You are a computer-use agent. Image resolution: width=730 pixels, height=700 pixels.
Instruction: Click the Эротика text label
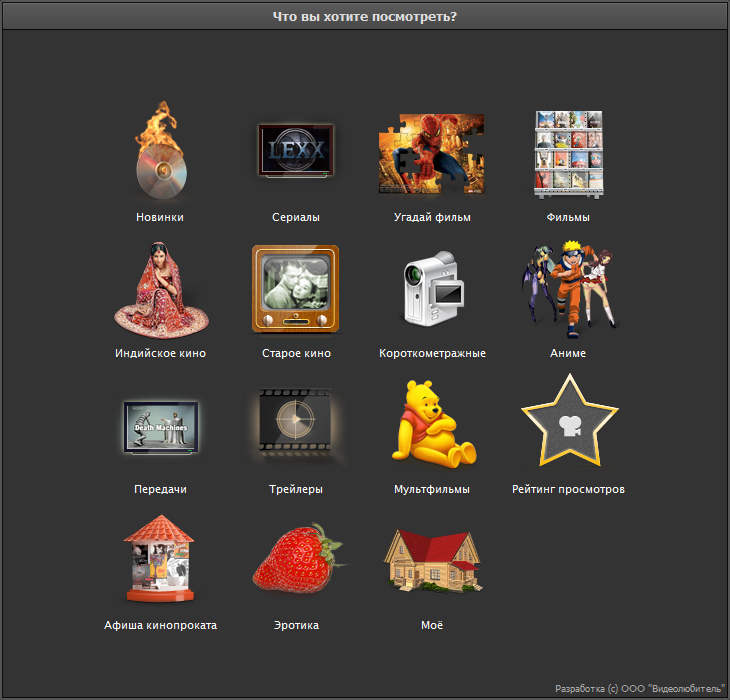point(296,625)
